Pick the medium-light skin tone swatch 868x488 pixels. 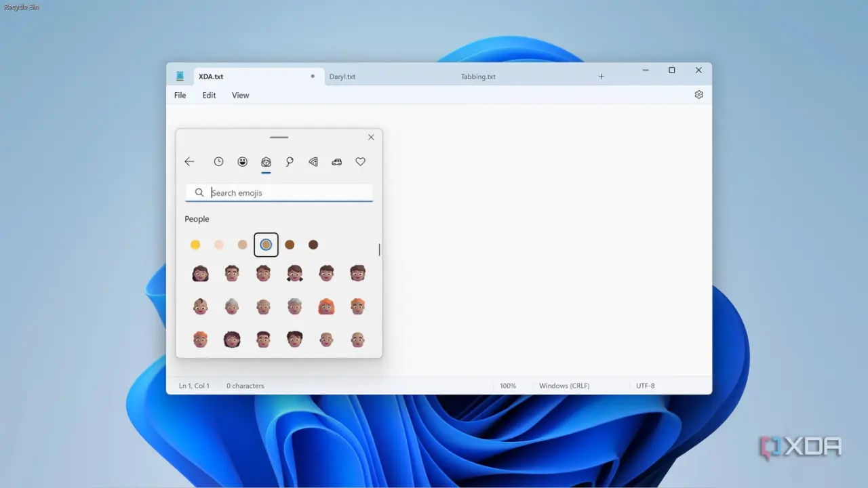tap(243, 245)
